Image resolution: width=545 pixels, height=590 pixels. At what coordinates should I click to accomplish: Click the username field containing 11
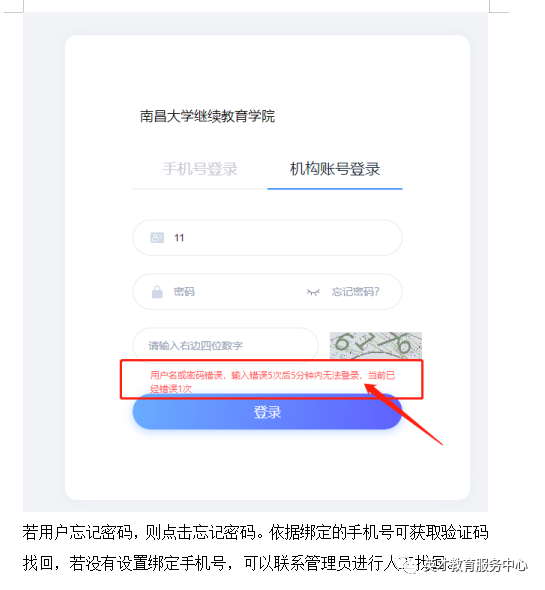pyautogui.click(x=267, y=238)
